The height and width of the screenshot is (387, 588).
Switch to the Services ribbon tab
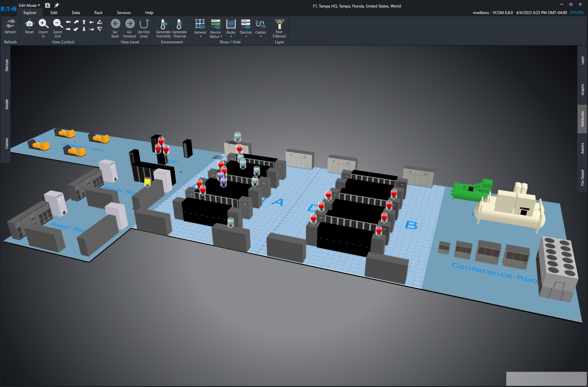coord(124,13)
